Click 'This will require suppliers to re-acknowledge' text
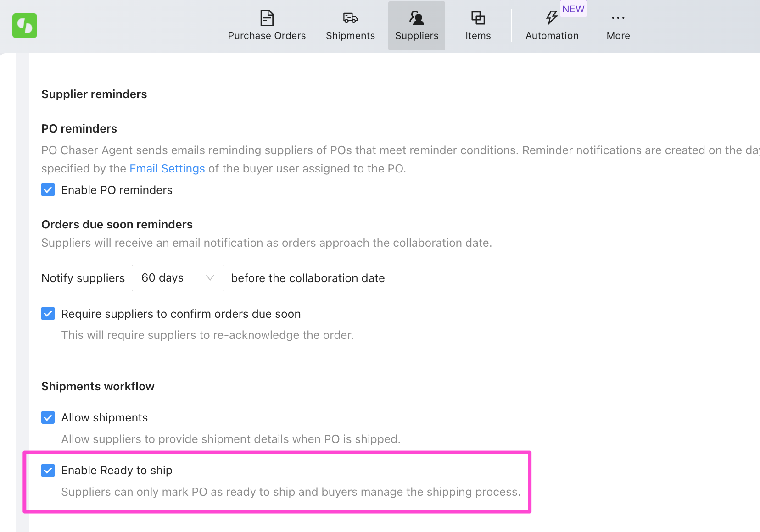This screenshot has width=760, height=532. 207,335
